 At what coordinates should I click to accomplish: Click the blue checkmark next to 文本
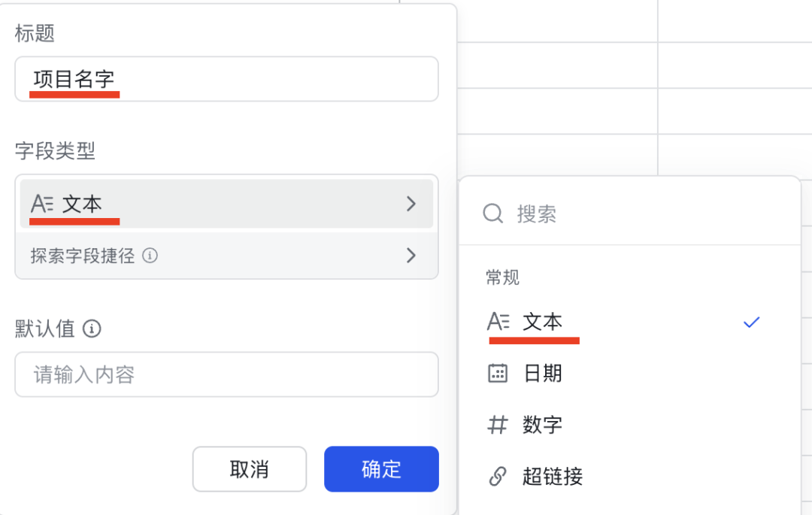coord(751,323)
